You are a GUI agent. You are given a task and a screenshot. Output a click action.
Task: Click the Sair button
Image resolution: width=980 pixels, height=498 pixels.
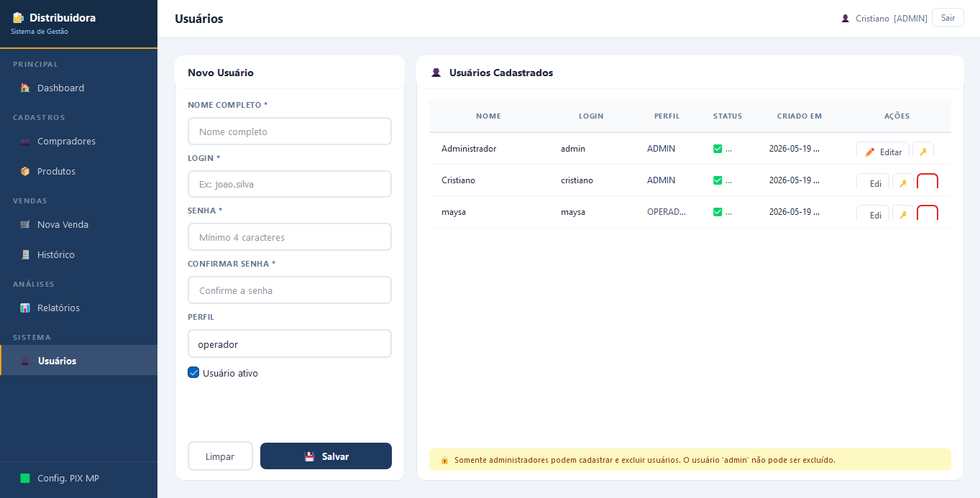pyautogui.click(x=948, y=18)
